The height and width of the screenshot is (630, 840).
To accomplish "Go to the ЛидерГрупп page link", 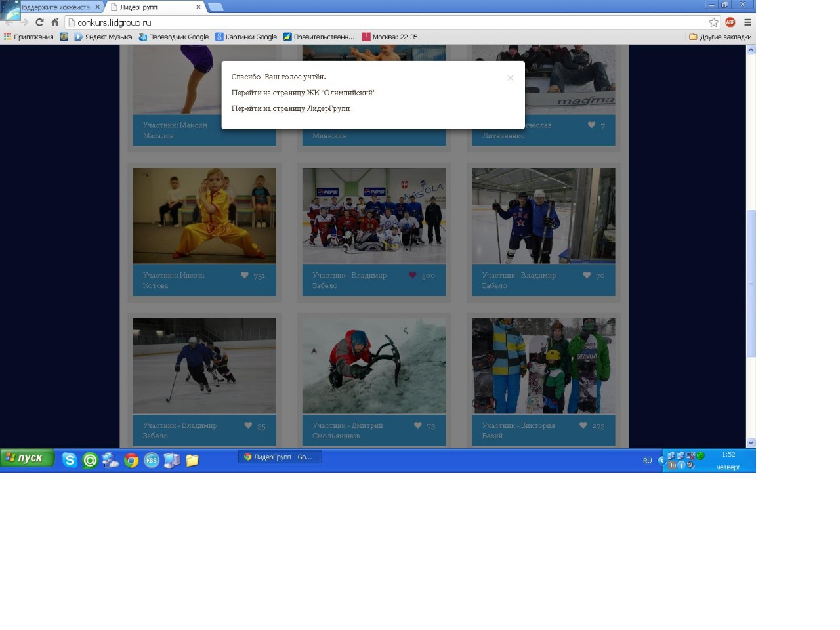I will [290, 108].
